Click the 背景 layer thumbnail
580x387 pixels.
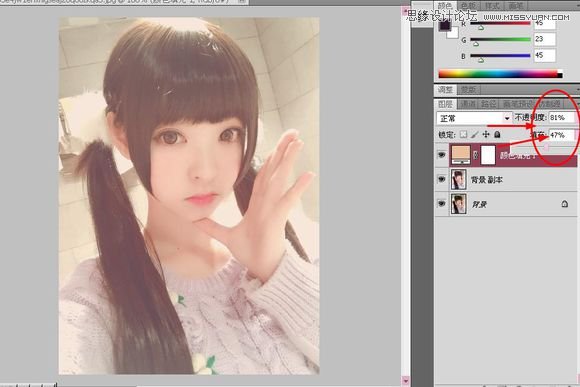click(x=458, y=204)
